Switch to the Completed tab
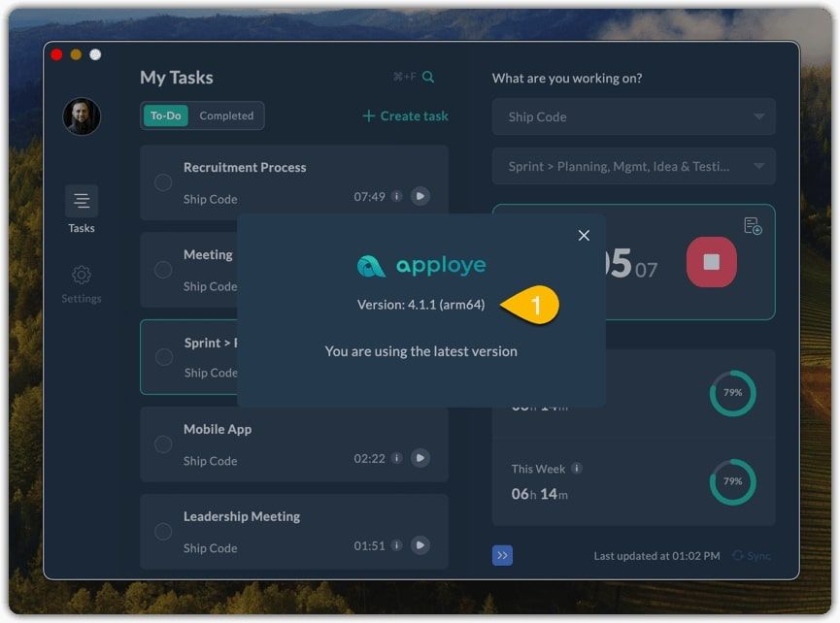840x623 pixels. [x=226, y=116]
